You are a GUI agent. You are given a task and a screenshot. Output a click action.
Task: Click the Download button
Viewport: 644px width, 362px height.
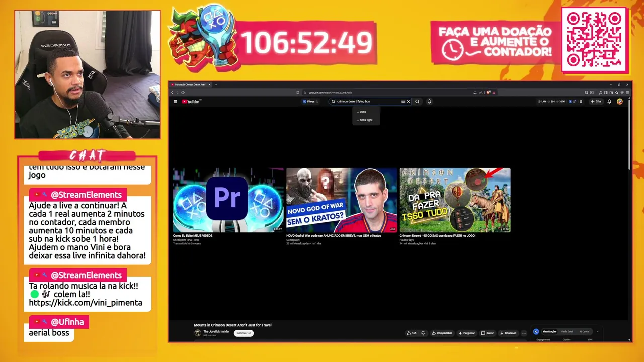pos(508,333)
